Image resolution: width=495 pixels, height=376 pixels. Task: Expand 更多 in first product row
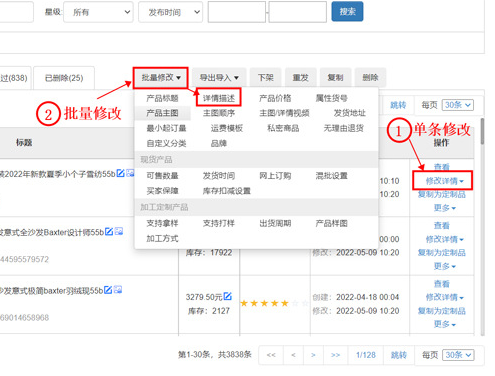[x=444, y=208]
